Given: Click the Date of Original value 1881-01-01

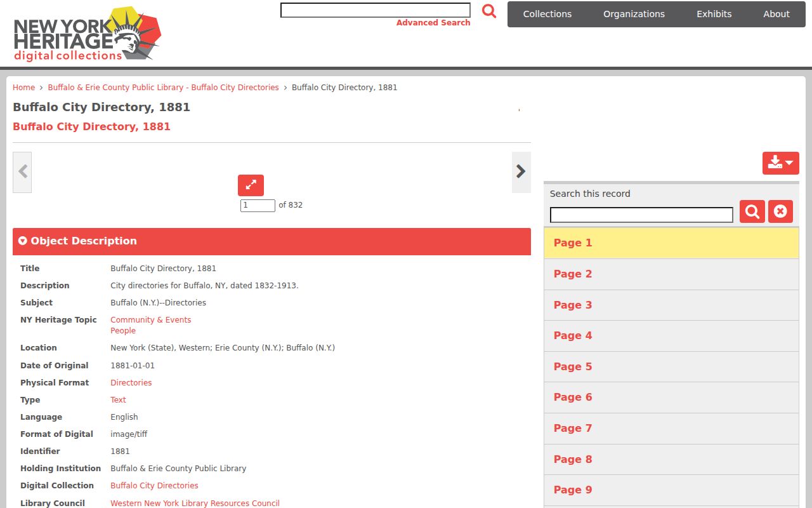Looking at the screenshot, I should (133, 366).
